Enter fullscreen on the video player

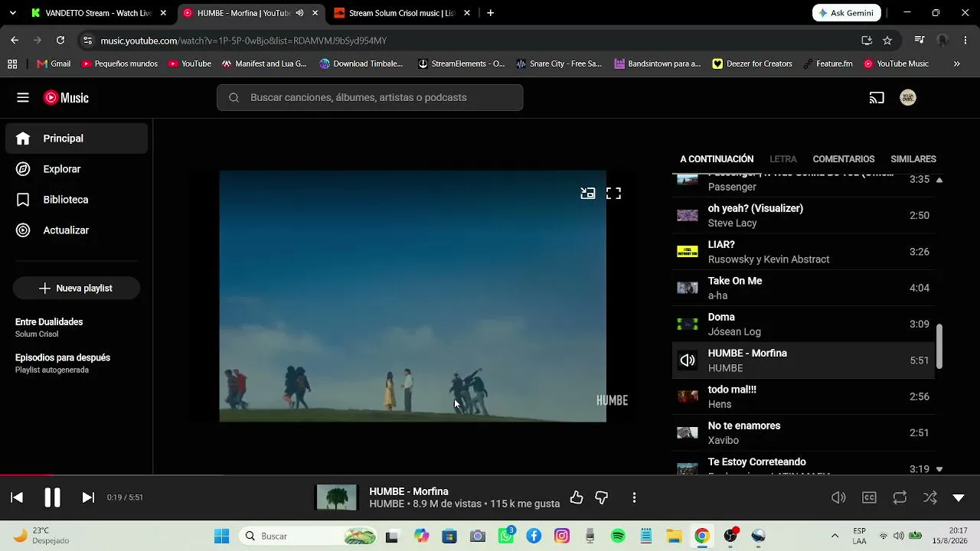click(614, 194)
